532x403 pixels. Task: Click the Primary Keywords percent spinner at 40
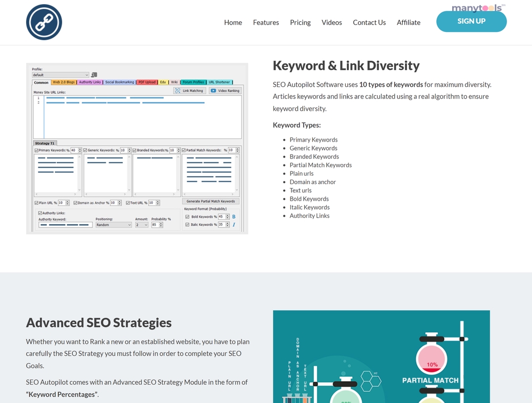(x=76, y=150)
